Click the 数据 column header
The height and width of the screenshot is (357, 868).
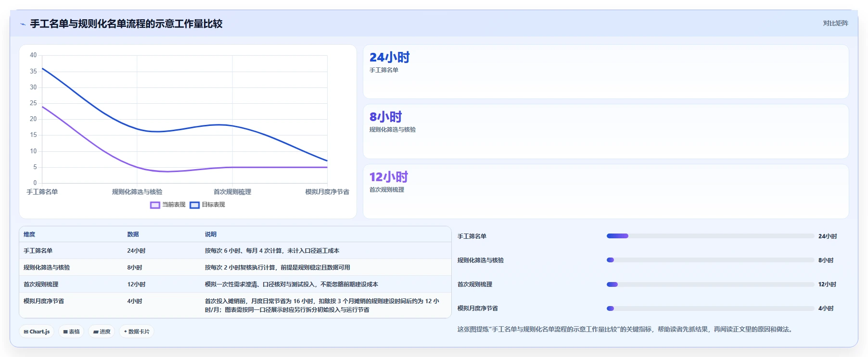pyautogui.click(x=133, y=234)
